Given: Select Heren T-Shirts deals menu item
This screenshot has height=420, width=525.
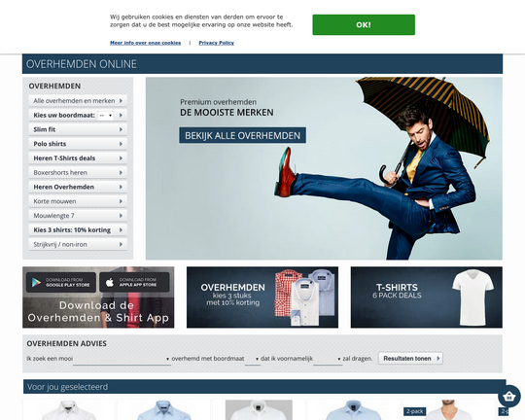Looking at the screenshot, I should pyautogui.click(x=78, y=158).
